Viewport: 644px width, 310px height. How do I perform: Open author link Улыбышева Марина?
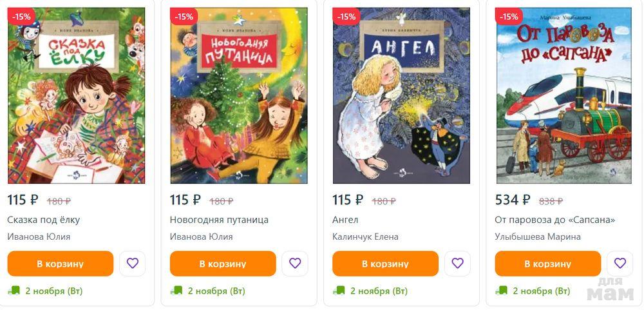538,237
